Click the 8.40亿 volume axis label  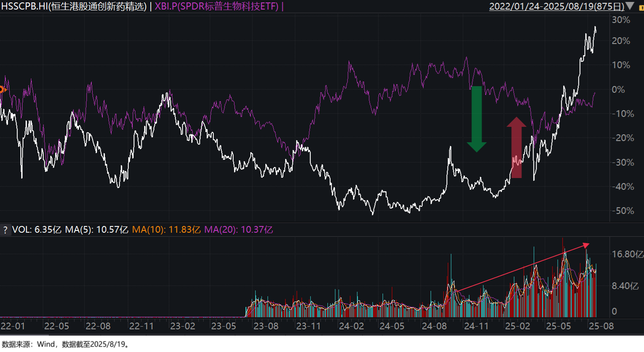point(625,286)
